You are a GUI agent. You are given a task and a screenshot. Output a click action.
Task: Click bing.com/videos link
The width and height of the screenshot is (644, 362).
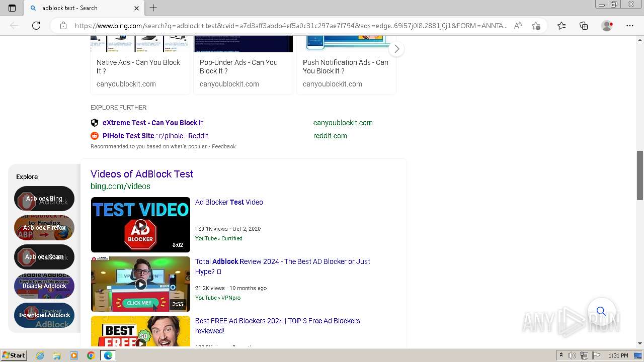click(120, 186)
